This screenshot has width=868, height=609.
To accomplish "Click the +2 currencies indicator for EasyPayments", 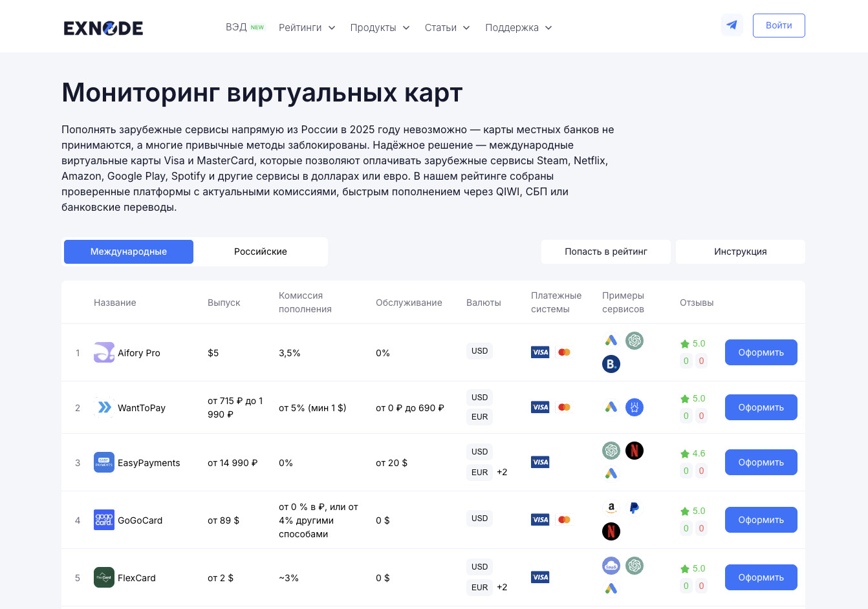I will click(x=502, y=473).
